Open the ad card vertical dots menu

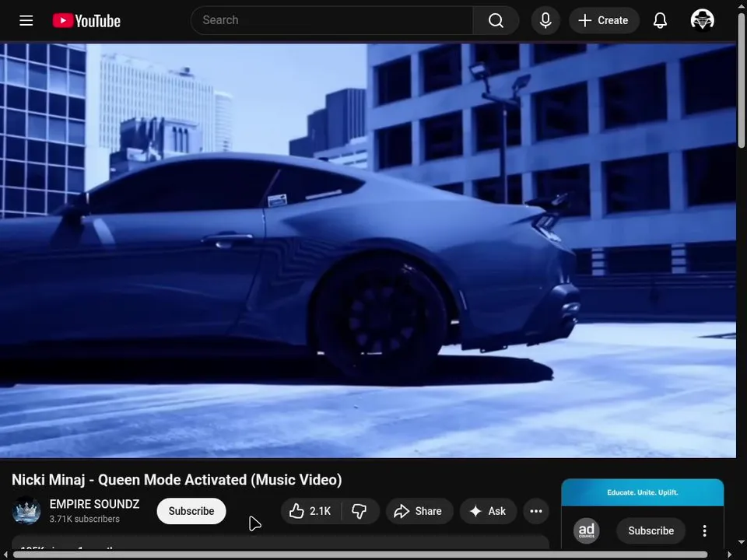tap(705, 530)
